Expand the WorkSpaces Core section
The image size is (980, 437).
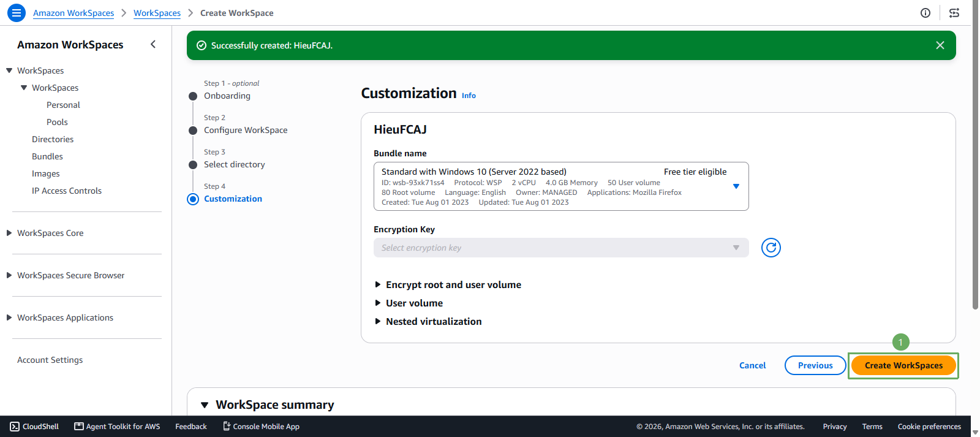click(9, 233)
